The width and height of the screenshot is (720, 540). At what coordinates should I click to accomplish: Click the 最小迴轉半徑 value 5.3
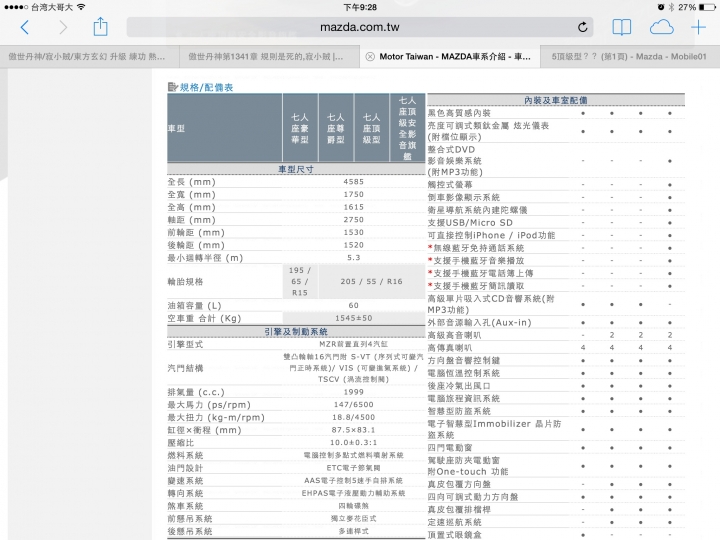click(354, 258)
